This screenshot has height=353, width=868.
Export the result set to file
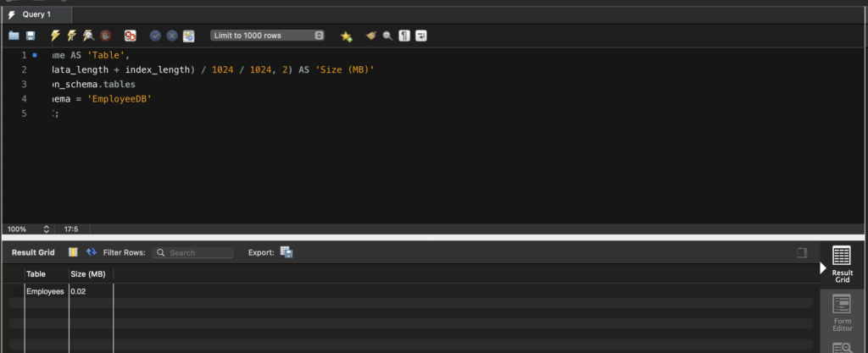[287, 252]
